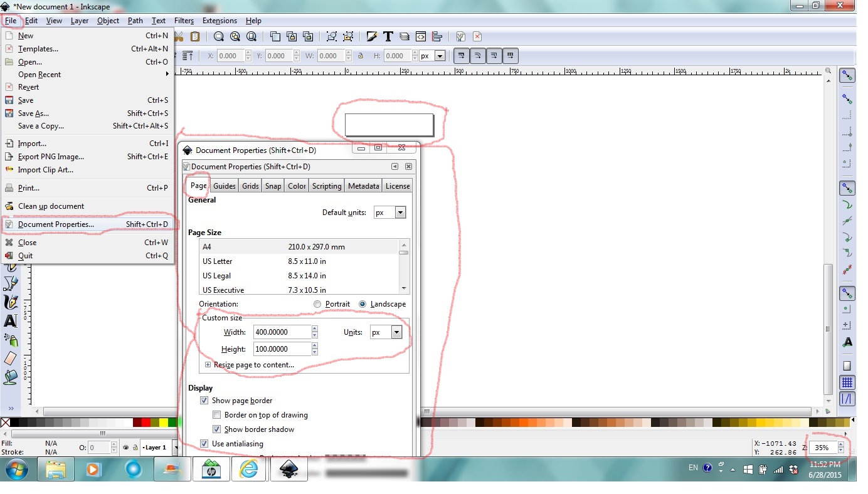Click Zoom to fit page icon
Screen dimensions: 868x494
(x=251, y=36)
